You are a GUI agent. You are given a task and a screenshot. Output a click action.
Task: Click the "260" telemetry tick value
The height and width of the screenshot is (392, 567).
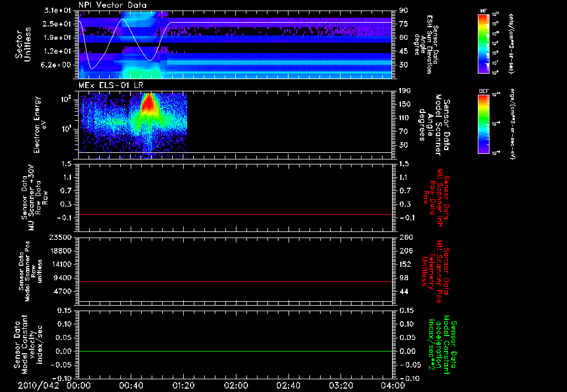pos(406,238)
